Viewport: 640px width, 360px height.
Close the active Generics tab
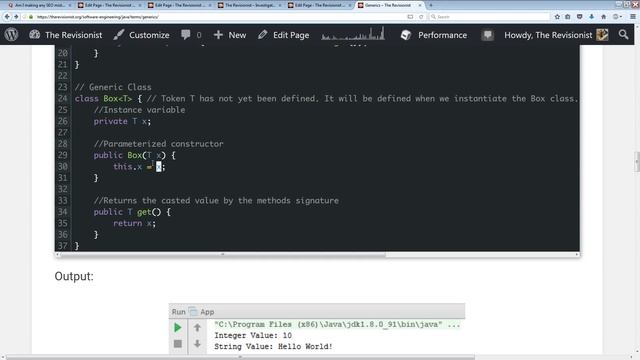(420, 5)
